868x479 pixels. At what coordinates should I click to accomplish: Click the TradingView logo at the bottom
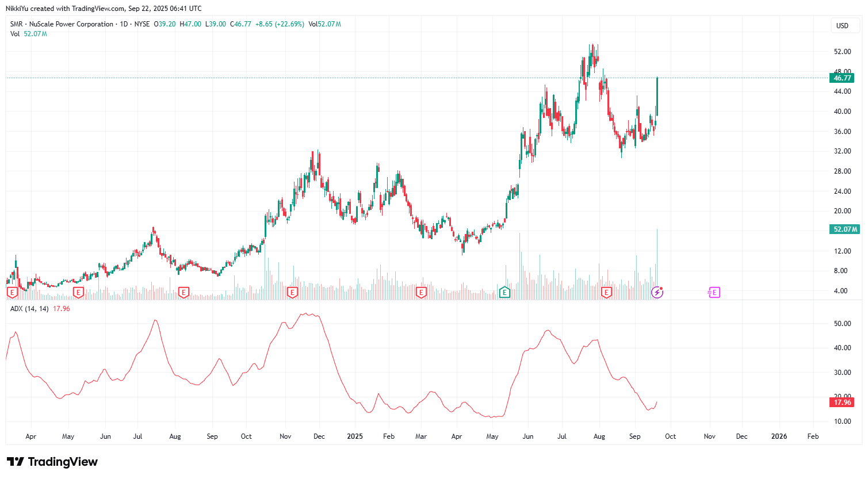point(52,462)
